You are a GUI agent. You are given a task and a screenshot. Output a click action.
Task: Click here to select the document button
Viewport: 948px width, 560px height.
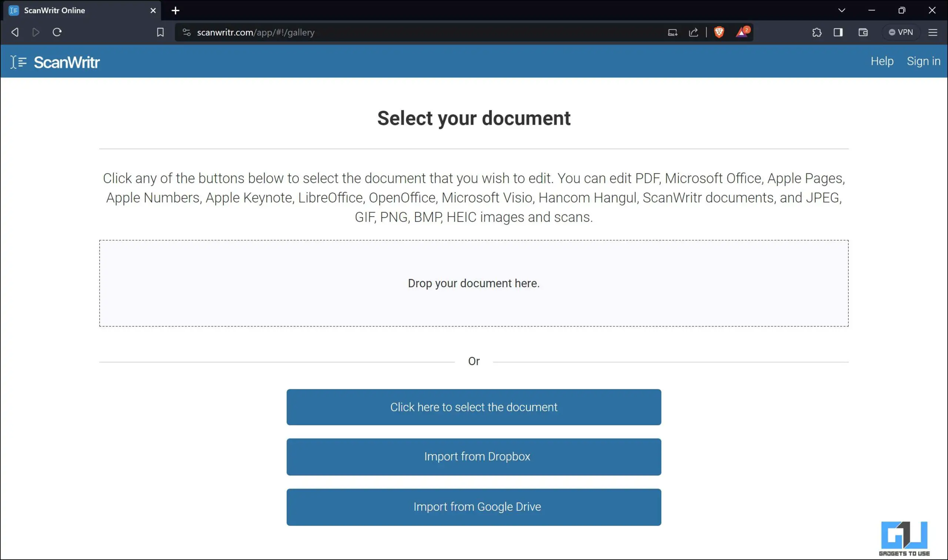(x=474, y=407)
